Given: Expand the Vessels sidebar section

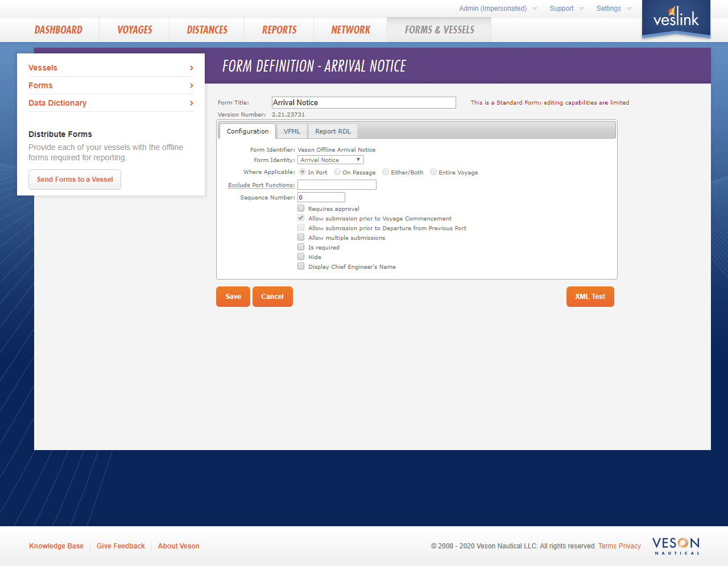Looking at the screenshot, I should tap(43, 68).
